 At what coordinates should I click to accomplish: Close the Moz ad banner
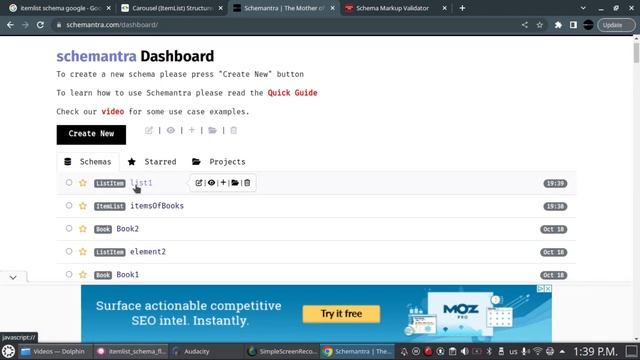[548, 289]
